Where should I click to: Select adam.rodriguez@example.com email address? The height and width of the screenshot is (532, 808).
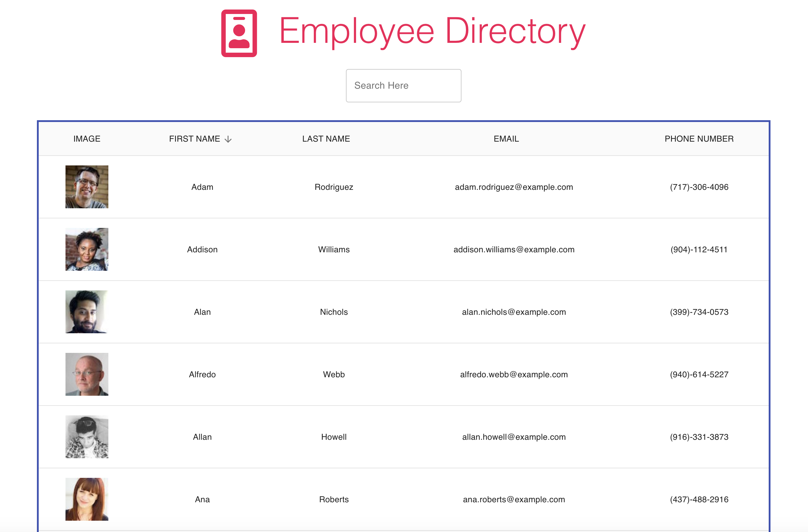pos(514,187)
